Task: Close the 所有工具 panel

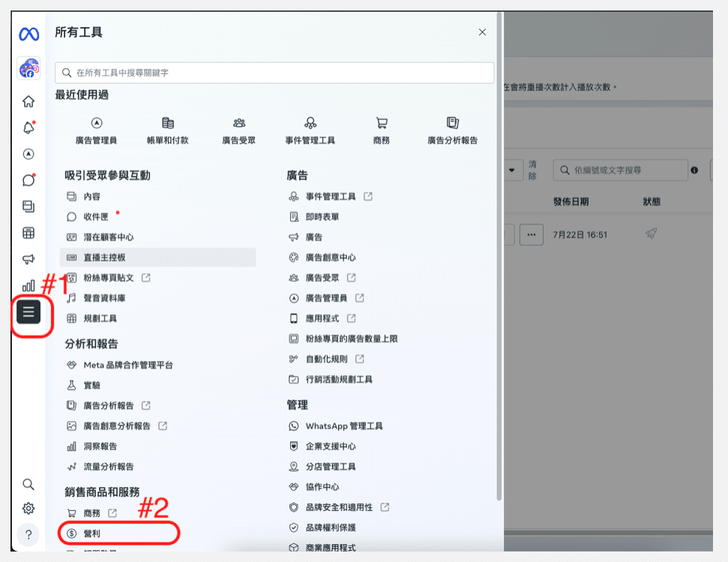Action: click(482, 32)
